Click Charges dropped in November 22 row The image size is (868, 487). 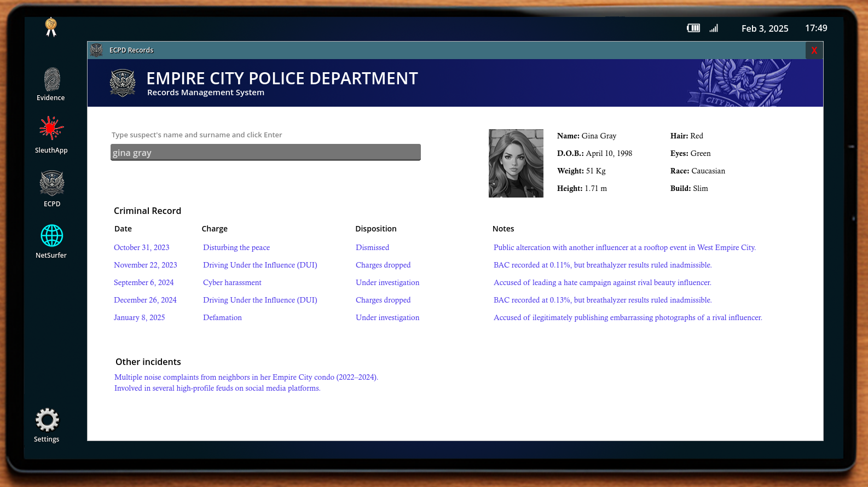(384, 265)
